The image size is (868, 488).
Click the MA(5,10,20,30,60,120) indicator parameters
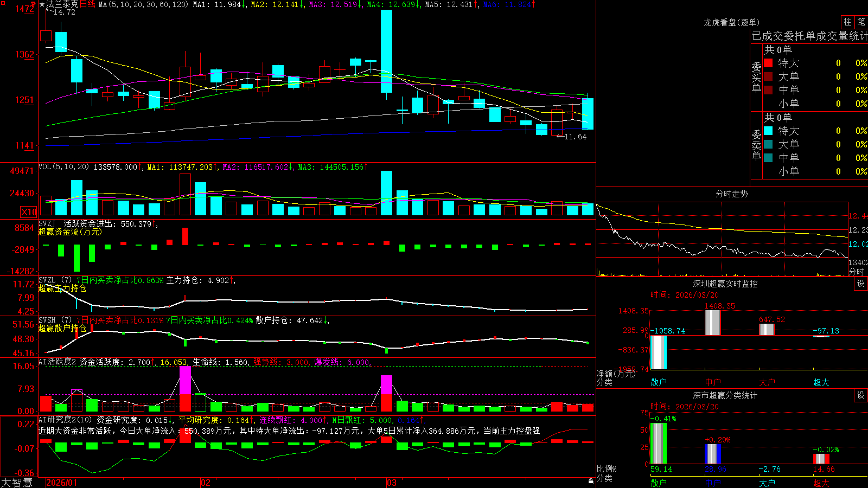[x=143, y=4]
